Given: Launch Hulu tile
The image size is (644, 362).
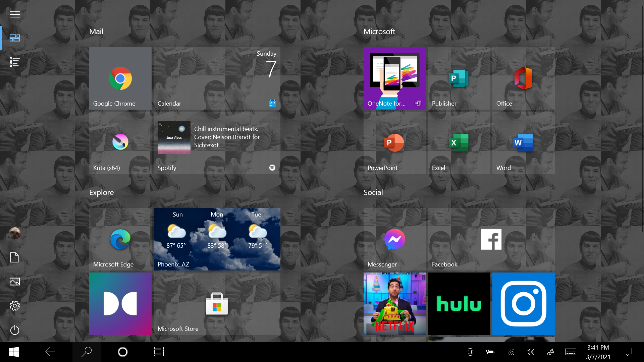Looking at the screenshot, I should click(459, 304).
